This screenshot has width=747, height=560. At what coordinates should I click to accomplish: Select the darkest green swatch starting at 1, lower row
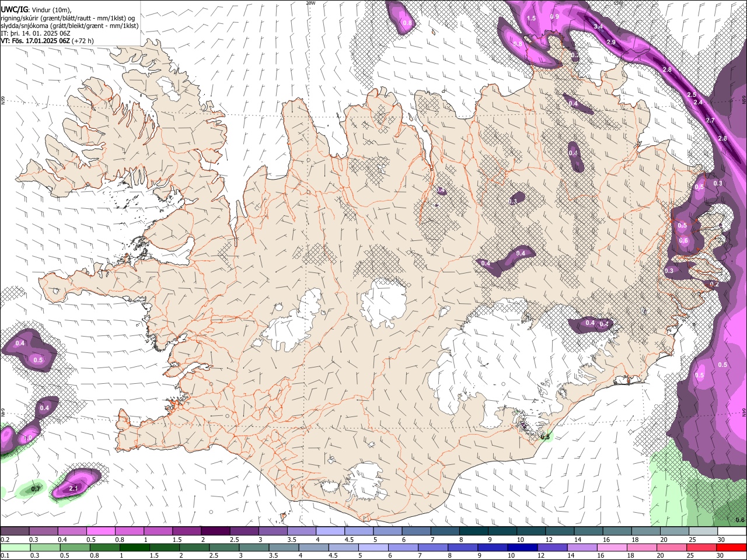click(134, 547)
